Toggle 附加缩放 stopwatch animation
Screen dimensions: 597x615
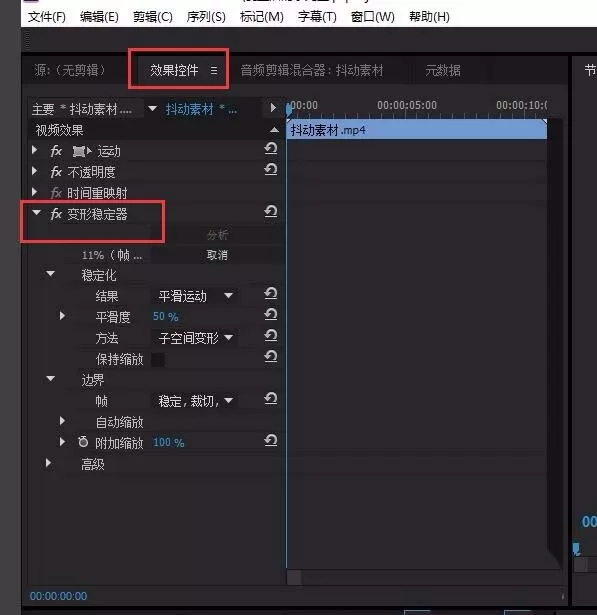point(83,442)
